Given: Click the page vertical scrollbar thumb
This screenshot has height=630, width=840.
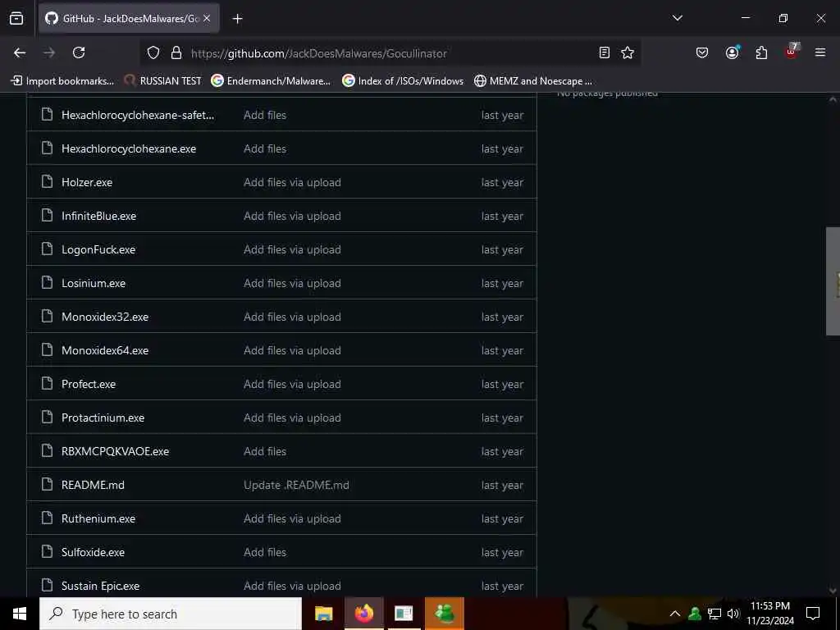Looking at the screenshot, I should tap(833, 281).
